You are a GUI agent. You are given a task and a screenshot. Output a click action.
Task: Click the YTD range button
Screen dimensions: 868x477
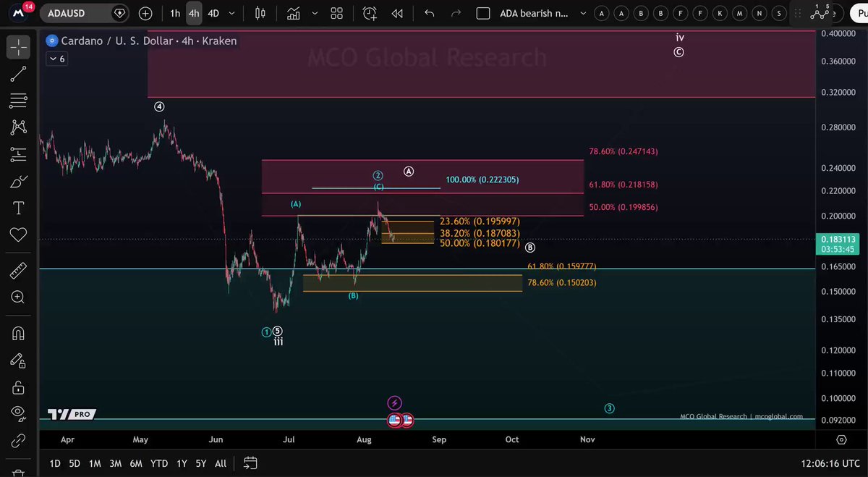159,463
